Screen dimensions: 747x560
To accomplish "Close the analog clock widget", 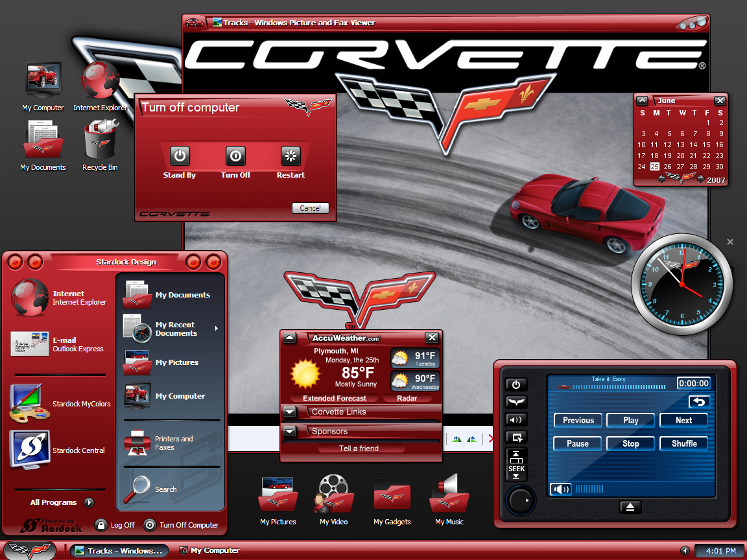I will tap(730, 242).
